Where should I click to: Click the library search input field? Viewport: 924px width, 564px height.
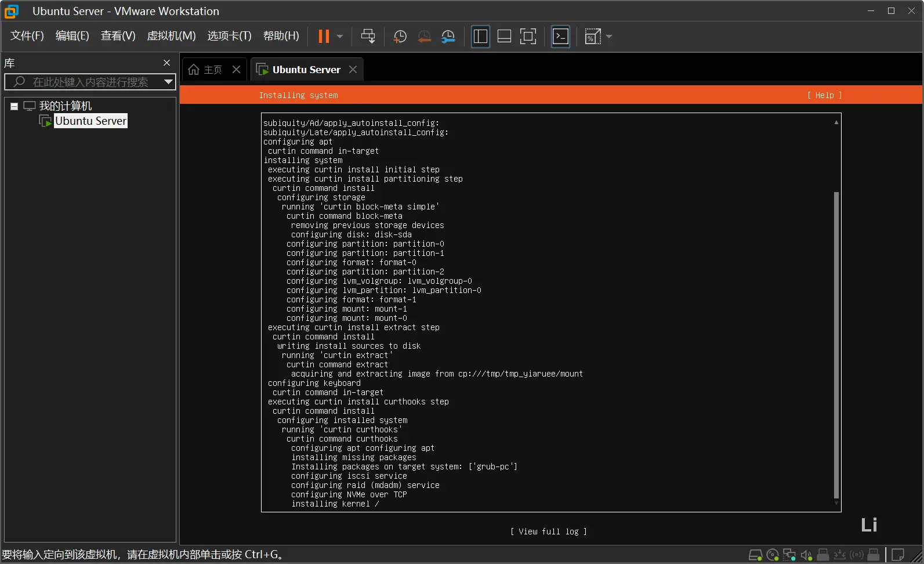tap(90, 82)
